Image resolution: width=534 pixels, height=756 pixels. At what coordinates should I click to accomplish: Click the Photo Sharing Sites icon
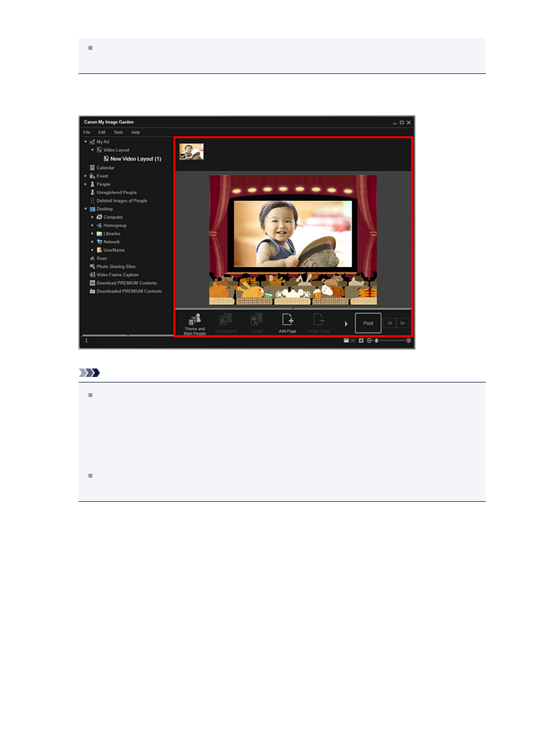pos(92,267)
